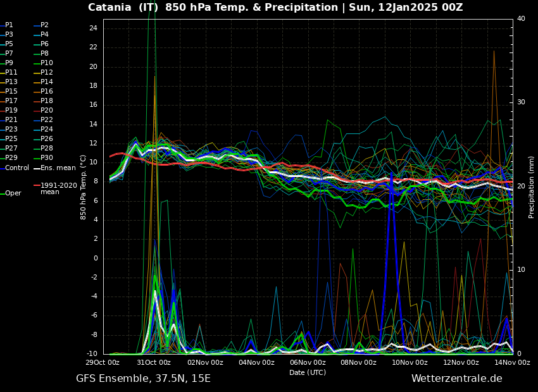Click the Oper legend entry

pyautogui.click(x=13, y=193)
